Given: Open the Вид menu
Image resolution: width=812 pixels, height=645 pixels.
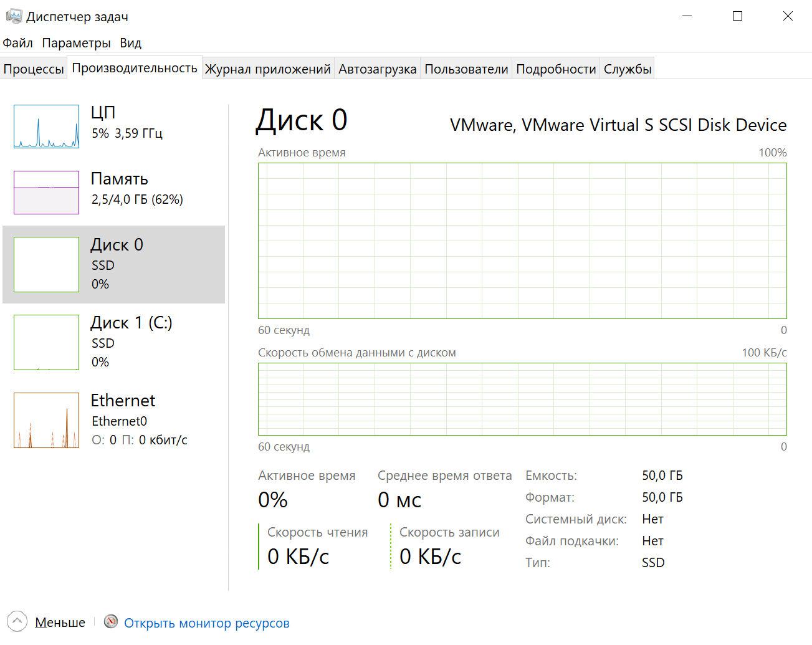Looking at the screenshot, I should point(131,43).
